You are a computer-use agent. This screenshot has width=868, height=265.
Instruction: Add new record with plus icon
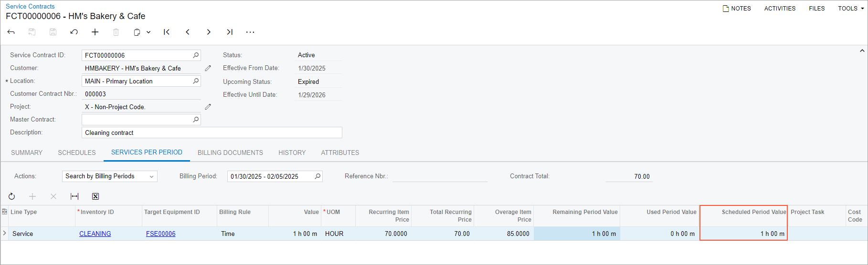95,32
